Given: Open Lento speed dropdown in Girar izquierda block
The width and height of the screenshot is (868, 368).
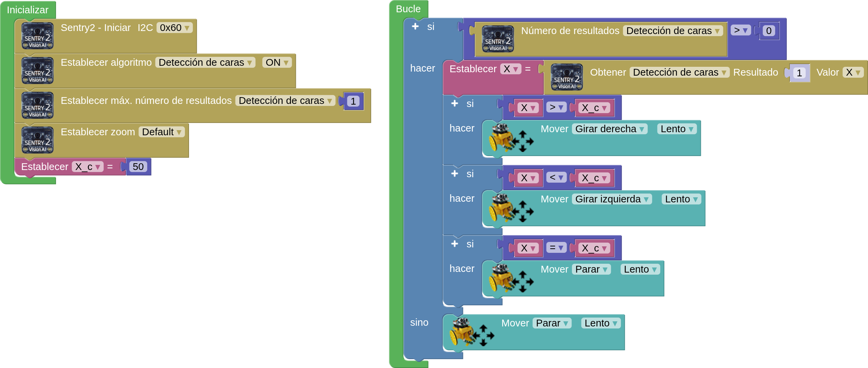Looking at the screenshot, I should [681, 199].
